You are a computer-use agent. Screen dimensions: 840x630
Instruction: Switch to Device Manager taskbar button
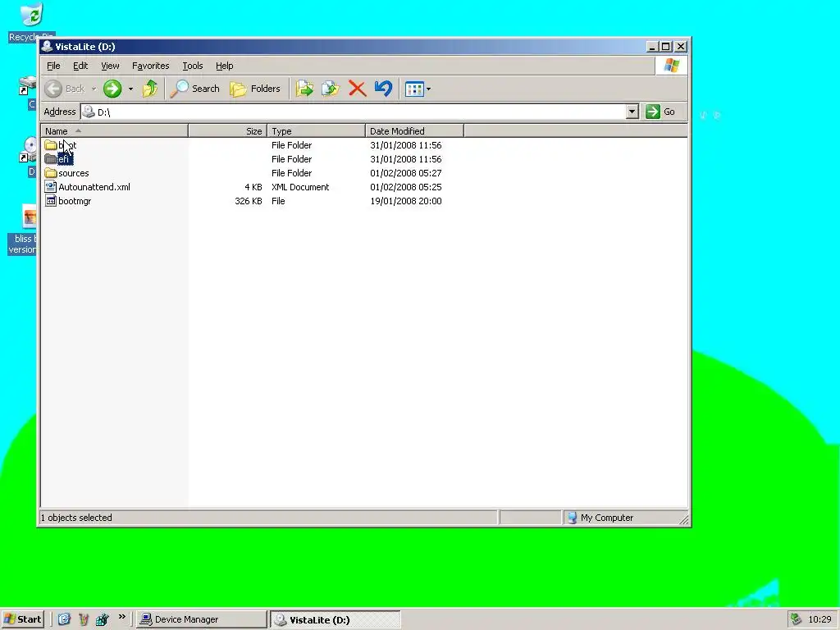(x=201, y=619)
